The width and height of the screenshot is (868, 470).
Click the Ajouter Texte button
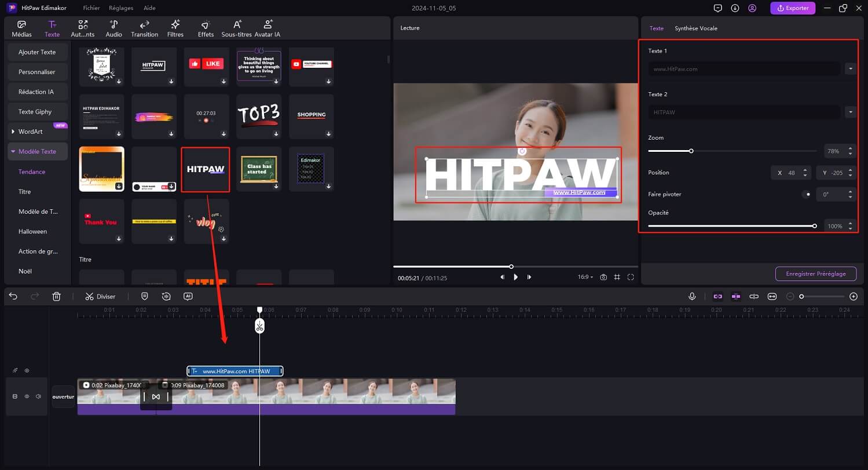click(x=38, y=52)
